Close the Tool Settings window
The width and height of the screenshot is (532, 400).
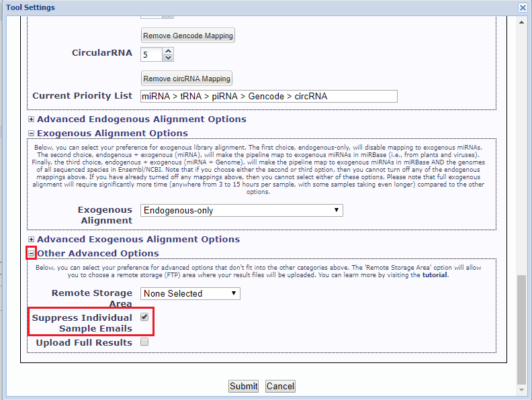click(523, 7)
